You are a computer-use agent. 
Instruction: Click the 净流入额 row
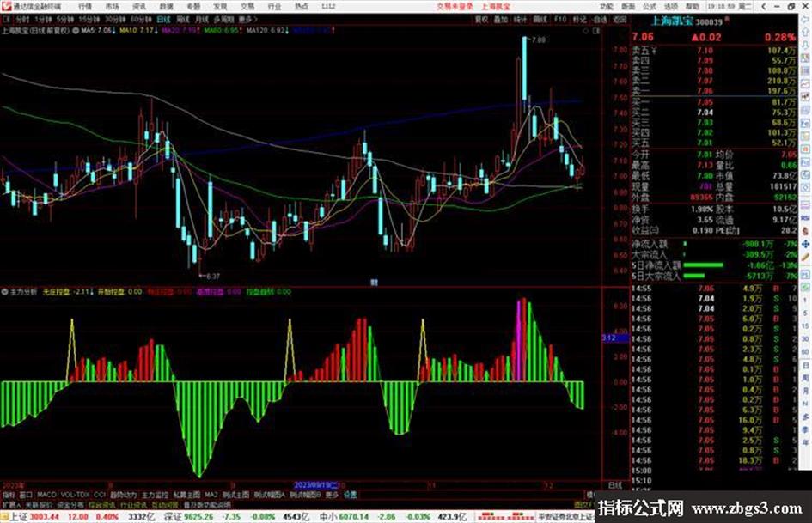[x=714, y=244]
